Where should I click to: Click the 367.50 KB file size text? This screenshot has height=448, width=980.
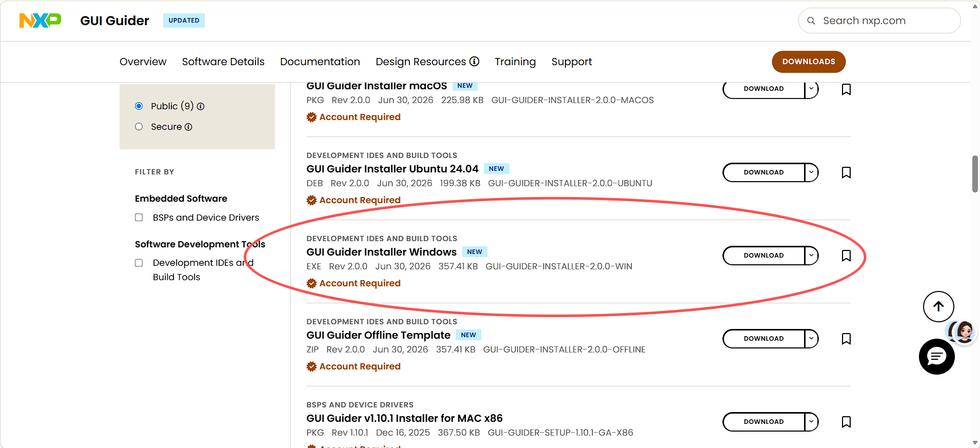(x=459, y=433)
